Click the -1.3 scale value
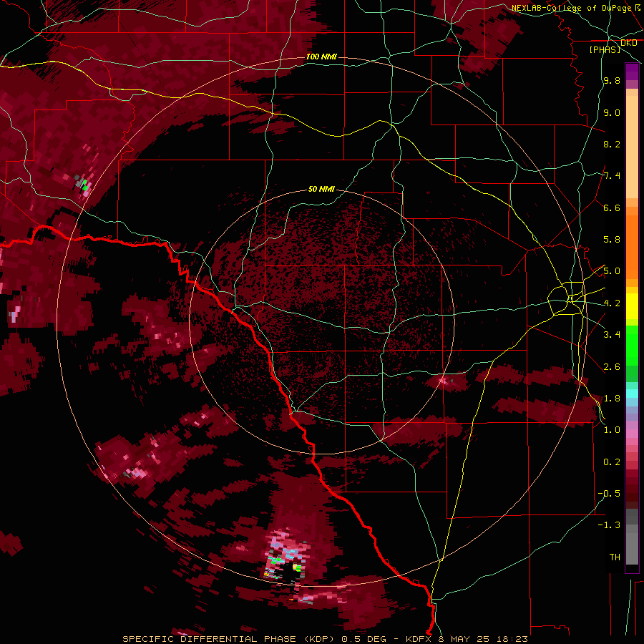The image size is (644, 644). point(609,525)
